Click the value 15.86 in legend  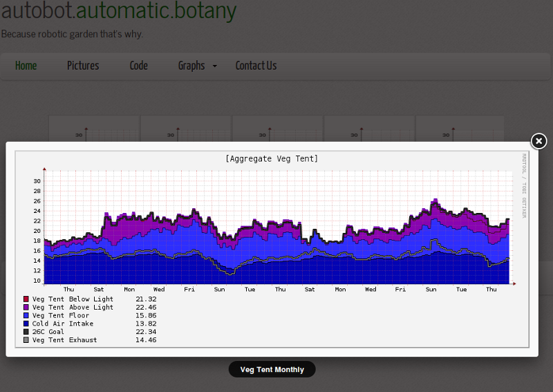click(146, 315)
